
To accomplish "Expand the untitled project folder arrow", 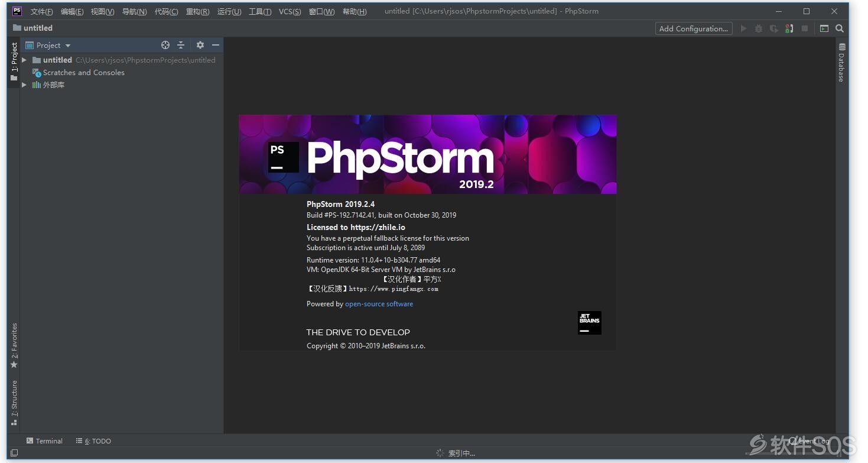I will pos(24,60).
